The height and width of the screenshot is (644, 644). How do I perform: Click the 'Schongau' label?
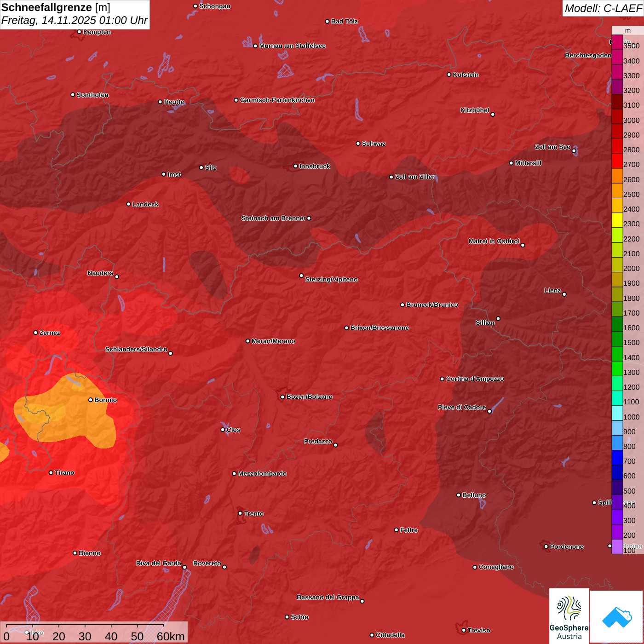pos(214,6)
